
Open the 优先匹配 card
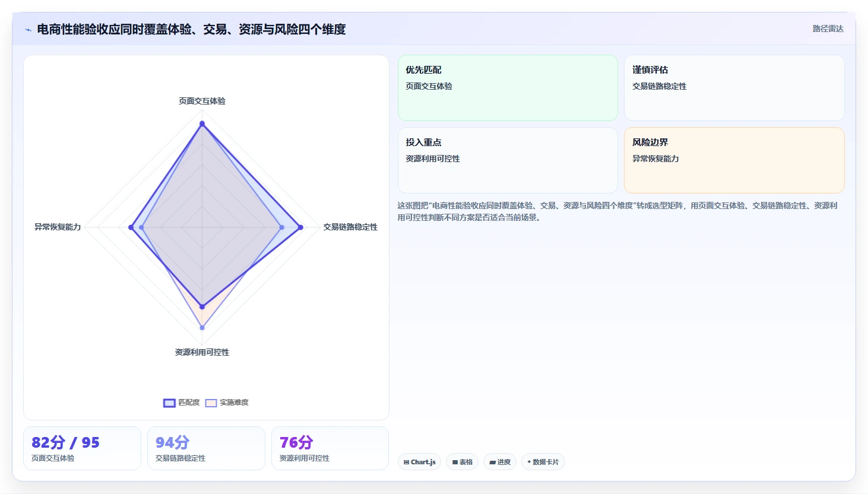click(508, 88)
